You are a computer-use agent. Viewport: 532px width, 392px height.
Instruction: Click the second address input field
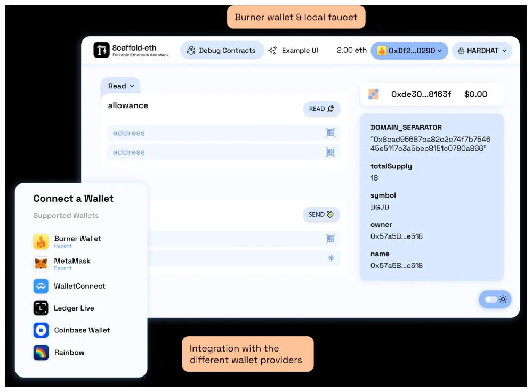coord(213,152)
